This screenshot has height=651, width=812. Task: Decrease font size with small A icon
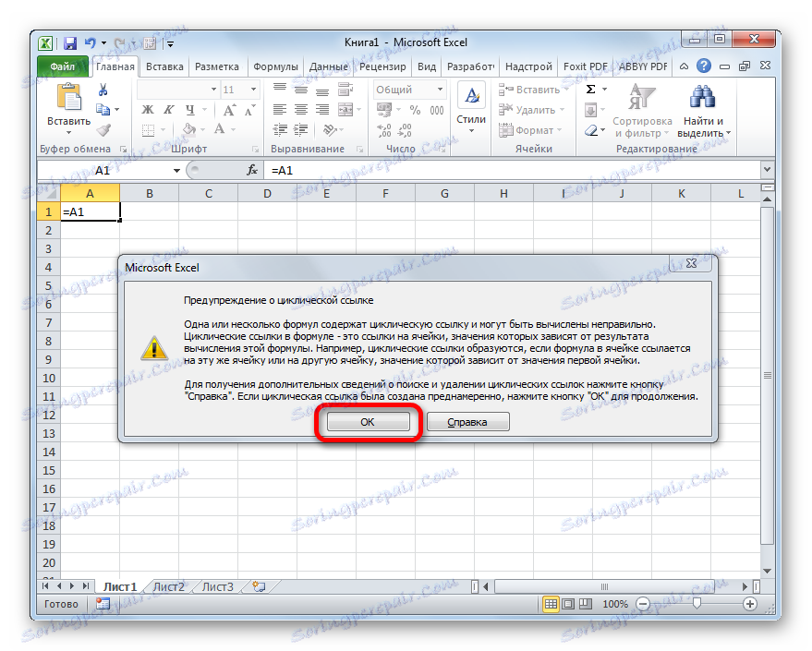[x=249, y=110]
